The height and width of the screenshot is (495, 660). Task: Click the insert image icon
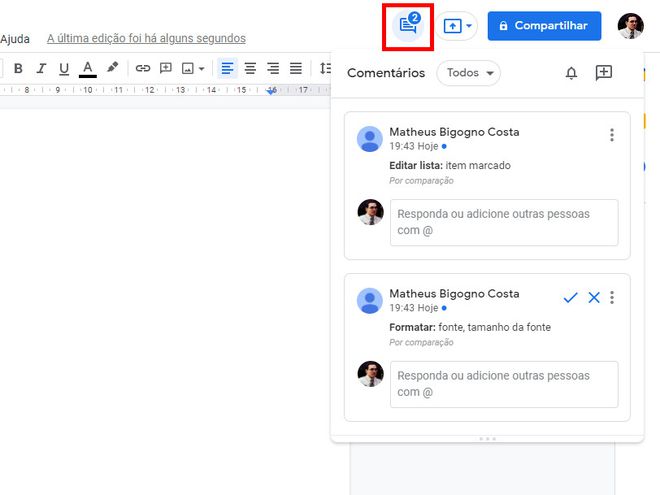pos(187,68)
